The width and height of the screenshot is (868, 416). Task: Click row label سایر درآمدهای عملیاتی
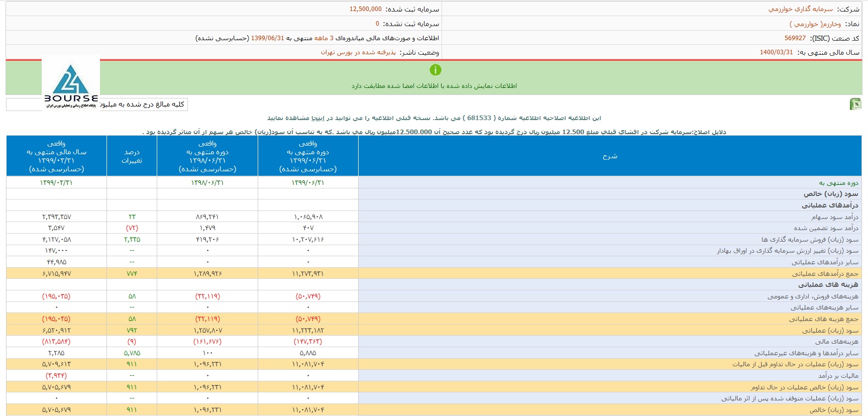(825, 262)
